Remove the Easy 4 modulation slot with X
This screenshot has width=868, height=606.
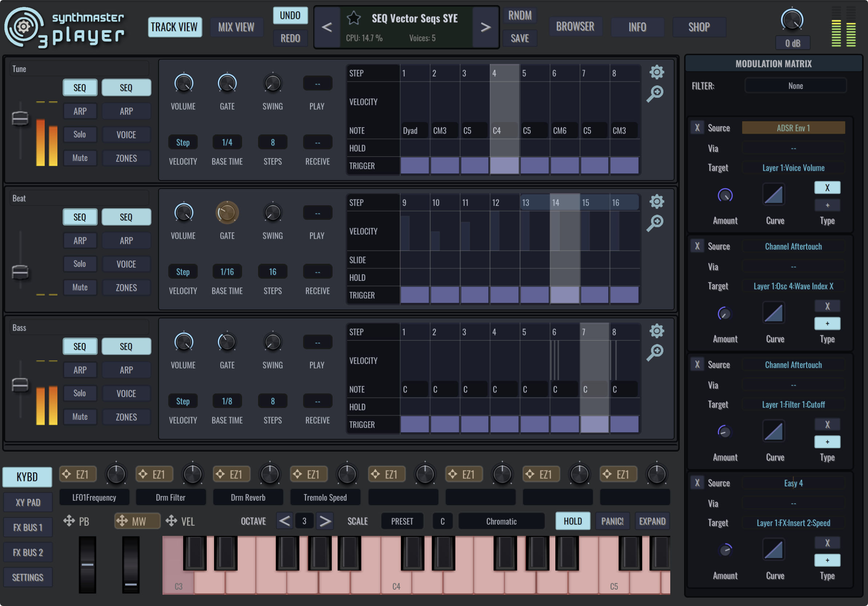[x=697, y=483]
